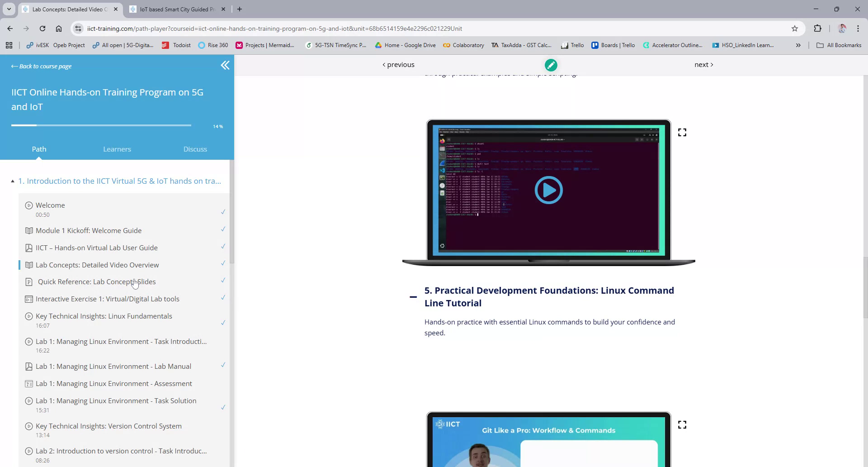Click the green pencil edit icon

[551, 65]
